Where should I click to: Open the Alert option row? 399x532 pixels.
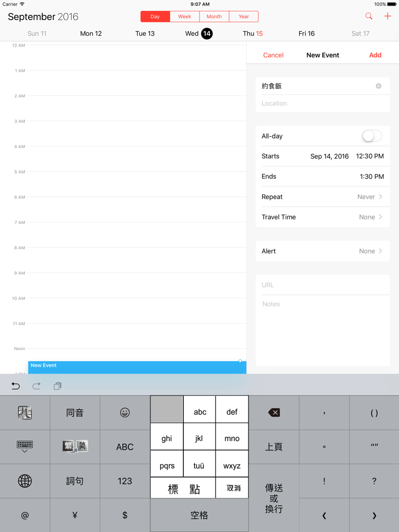point(323,251)
